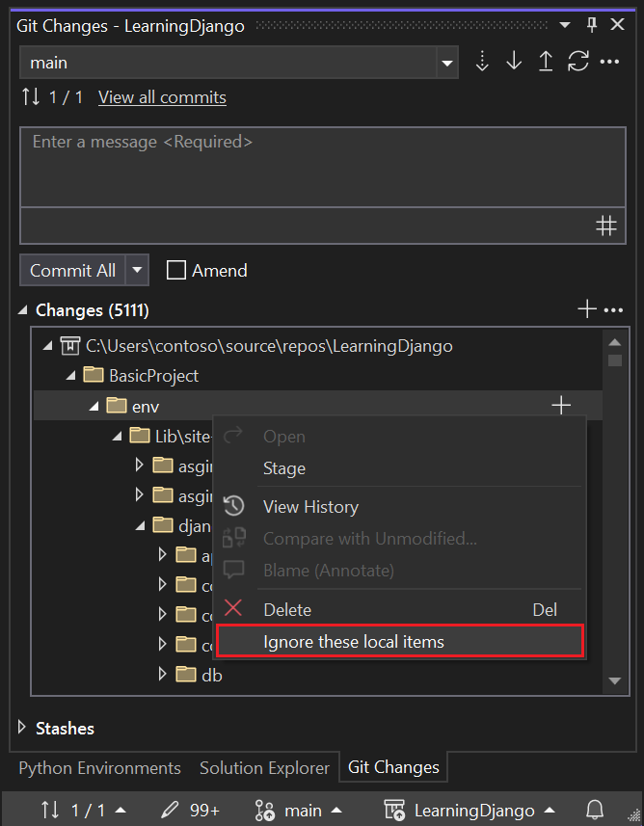Click status bar 1 / 1 sync indicator
This screenshot has height=826, width=644.
(83, 810)
